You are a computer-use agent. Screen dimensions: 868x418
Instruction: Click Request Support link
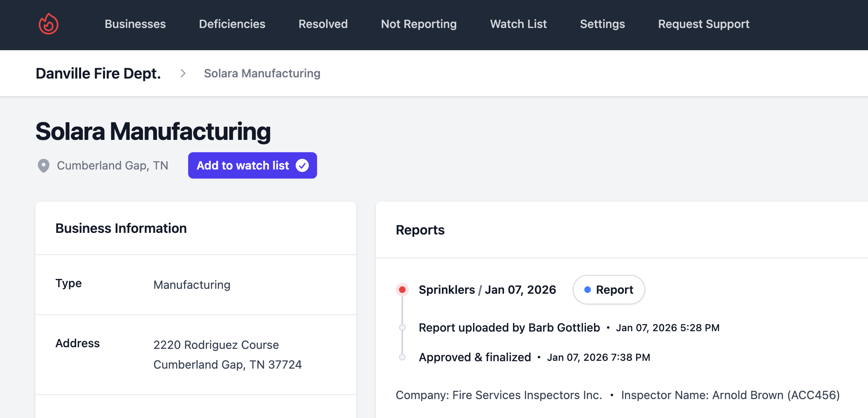click(x=703, y=24)
